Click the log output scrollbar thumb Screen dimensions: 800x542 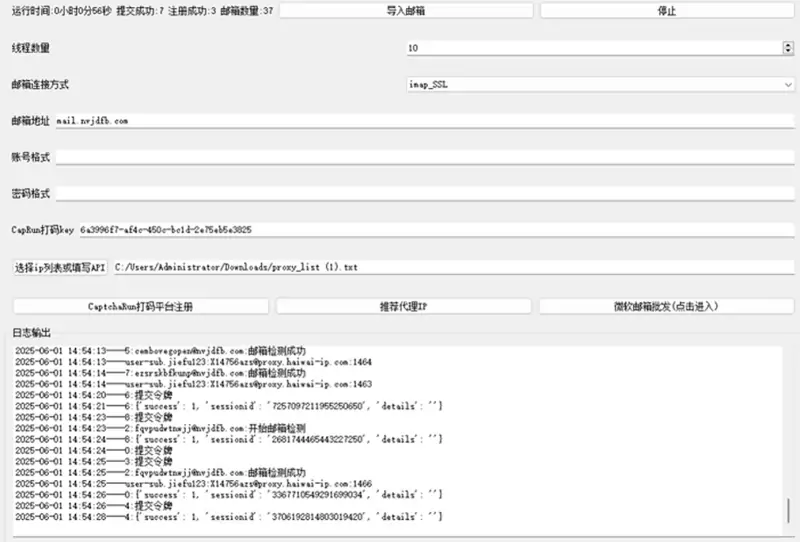point(788,510)
